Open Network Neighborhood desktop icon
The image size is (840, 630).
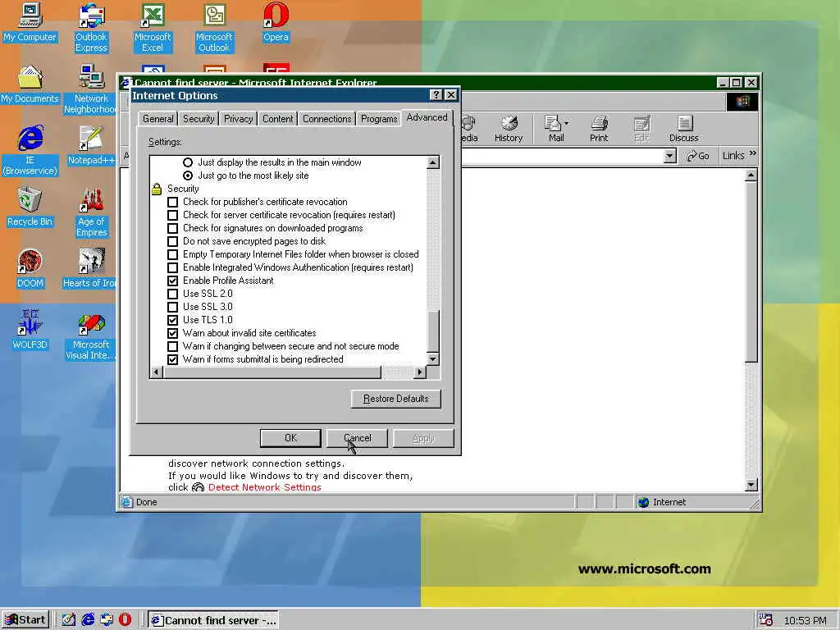click(91, 89)
